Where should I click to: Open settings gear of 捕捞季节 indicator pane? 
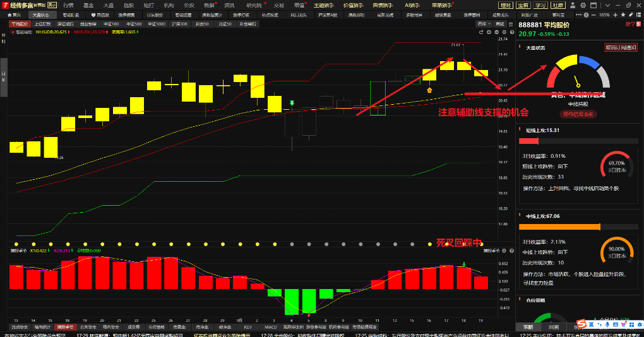(x=504, y=251)
